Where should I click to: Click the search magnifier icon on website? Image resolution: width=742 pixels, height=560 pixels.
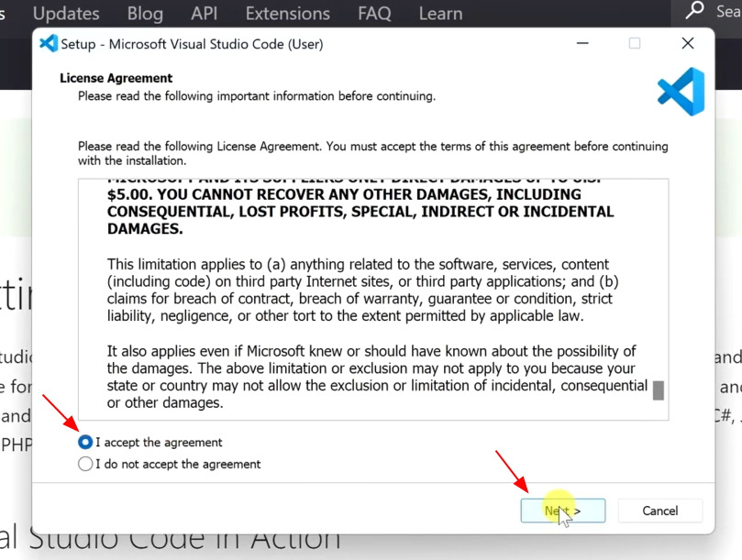pyautogui.click(x=694, y=10)
